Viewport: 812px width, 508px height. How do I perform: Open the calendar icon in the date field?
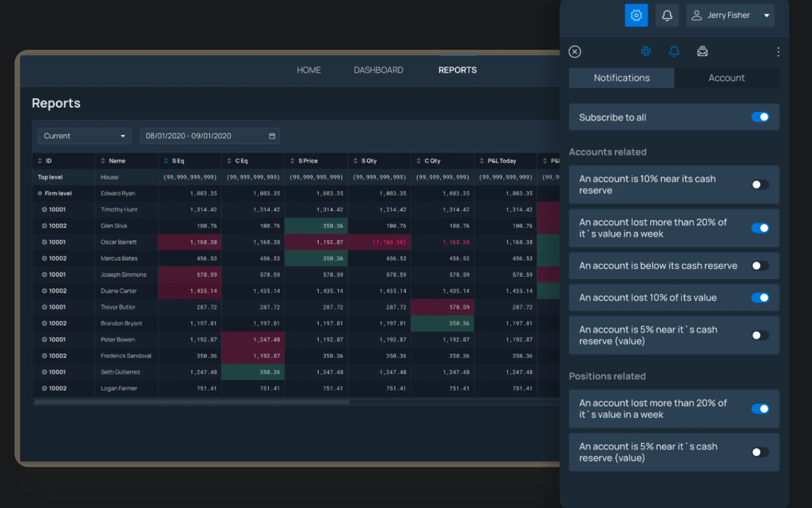271,136
